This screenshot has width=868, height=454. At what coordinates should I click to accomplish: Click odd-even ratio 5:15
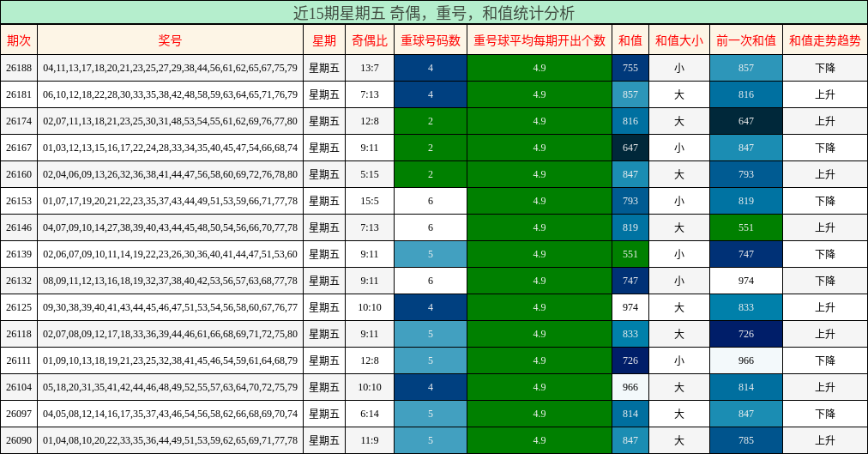369,174
